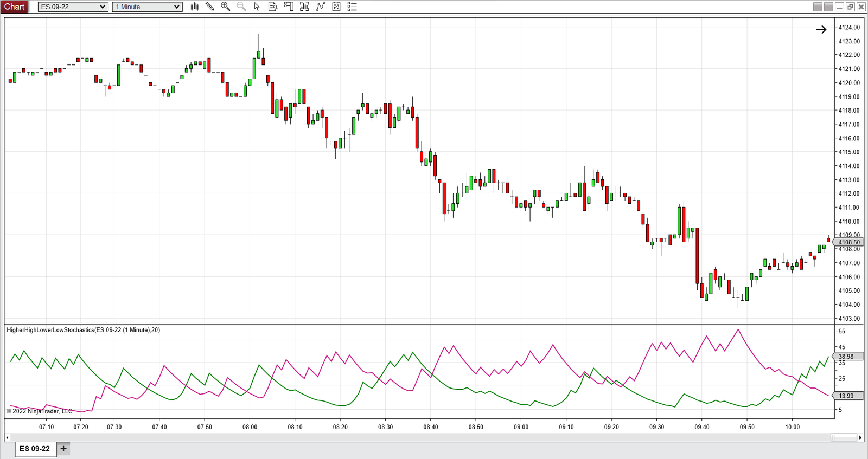Open the bar type chart style icon
The height and width of the screenshot is (459, 868).
click(195, 7)
